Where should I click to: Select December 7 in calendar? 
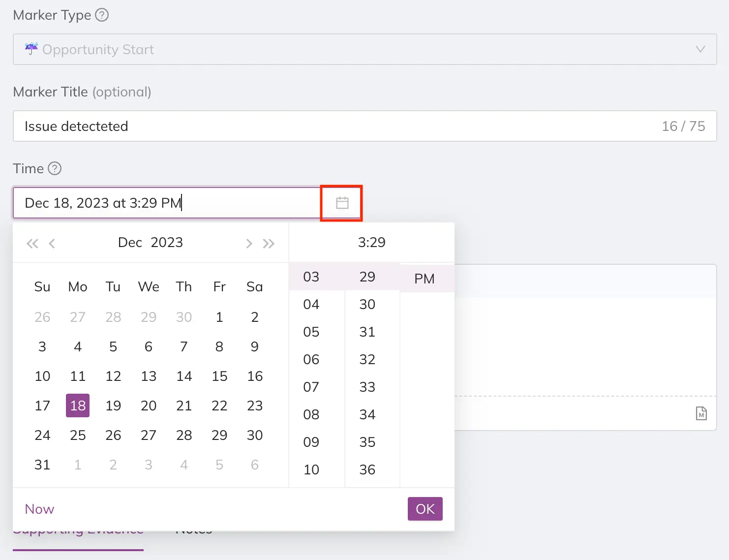[x=184, y=346]
